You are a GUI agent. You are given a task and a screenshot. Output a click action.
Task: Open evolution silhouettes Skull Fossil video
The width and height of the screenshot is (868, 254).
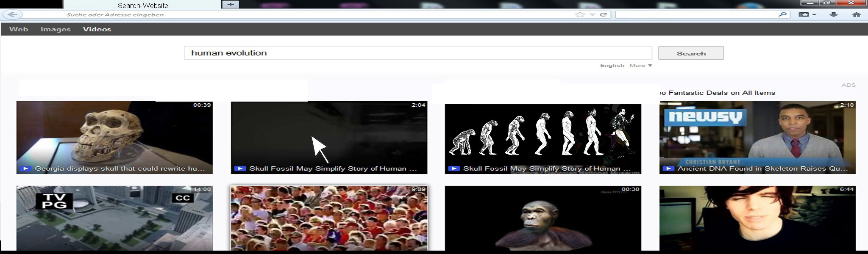(x=543, y=139)
